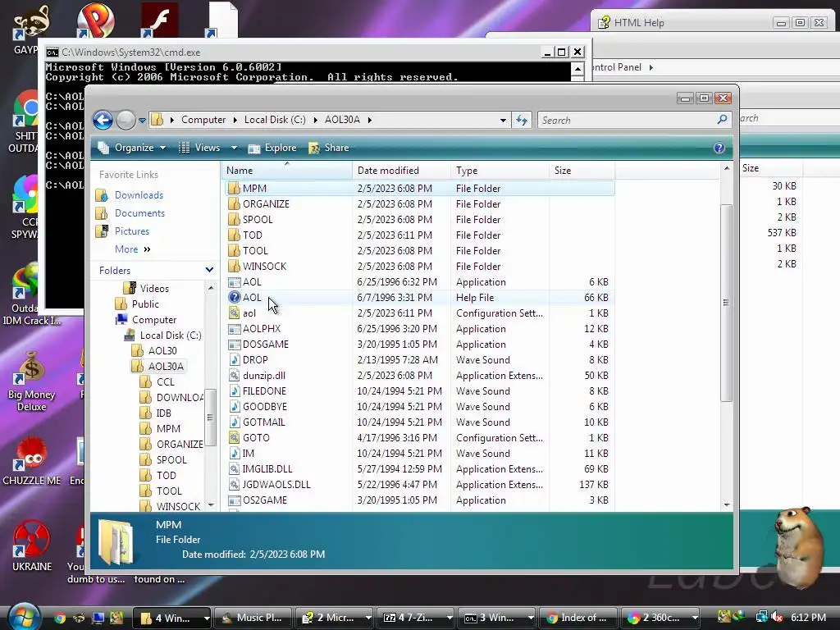The height and width of the screenshot is (630, 840).
Task: Open Documents favorite link
Action: click(x=139, y=213)
